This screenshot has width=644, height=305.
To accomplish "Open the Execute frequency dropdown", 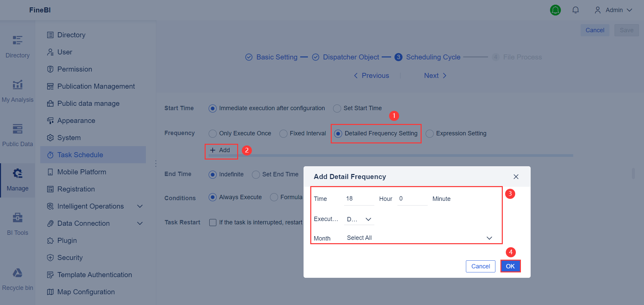I will click(368, 219).
